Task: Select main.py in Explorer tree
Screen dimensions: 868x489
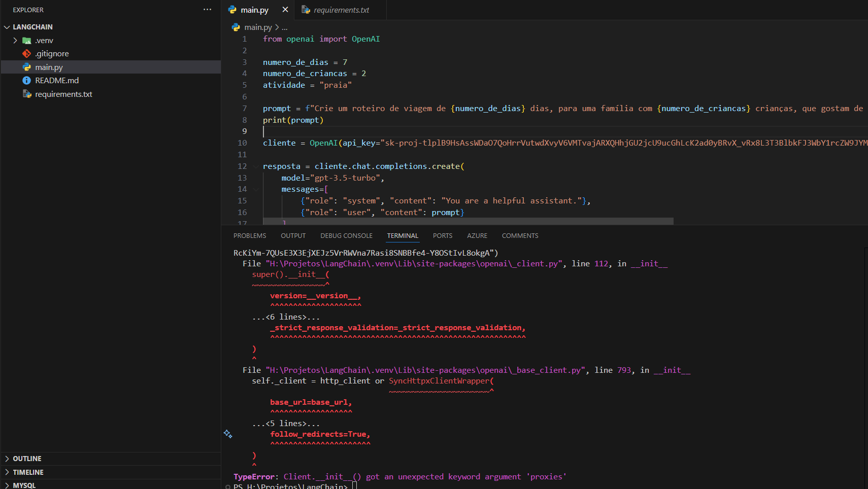Action: pos(111,67)
